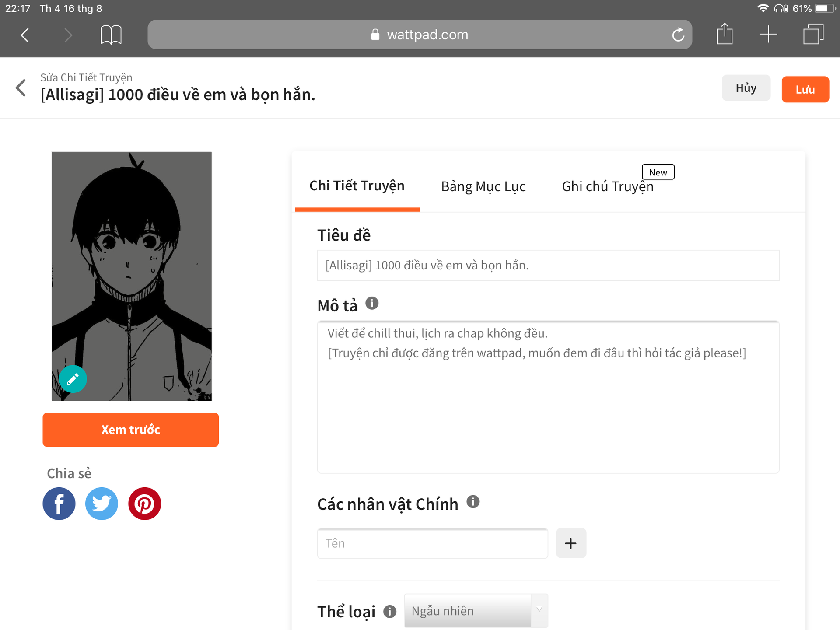Click the info icon beside Mô tả
Image resolution: width=840 pixels, height=630 pixels.
372,303
